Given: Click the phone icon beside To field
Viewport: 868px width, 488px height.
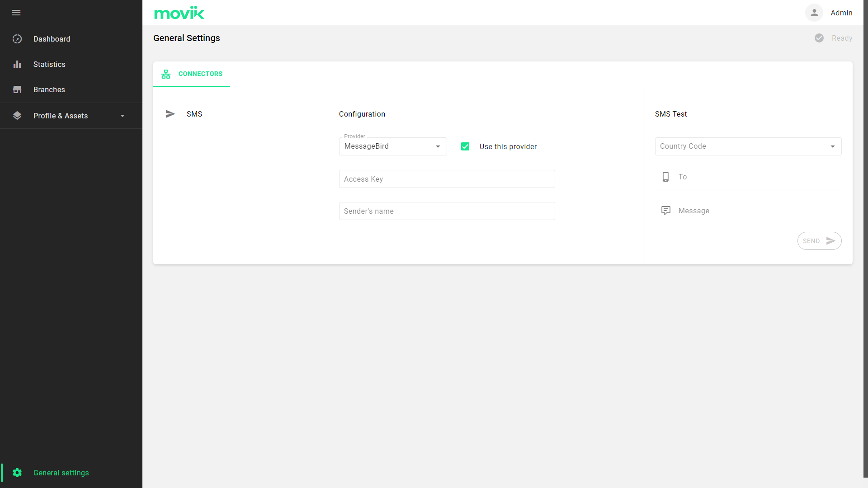Looking at the screenshot, I should (x=665, y=177).
